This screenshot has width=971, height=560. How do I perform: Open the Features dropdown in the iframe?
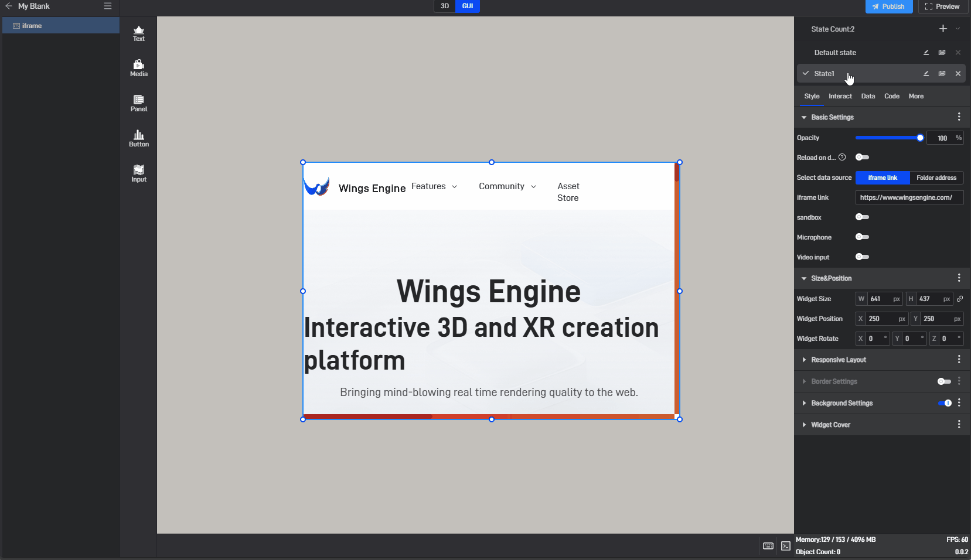434,186
